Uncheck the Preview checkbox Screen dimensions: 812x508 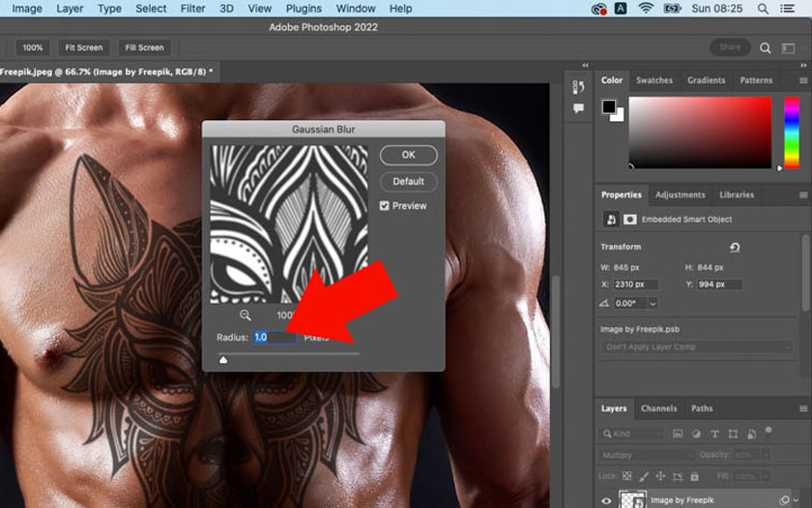[x=385, y=206]
